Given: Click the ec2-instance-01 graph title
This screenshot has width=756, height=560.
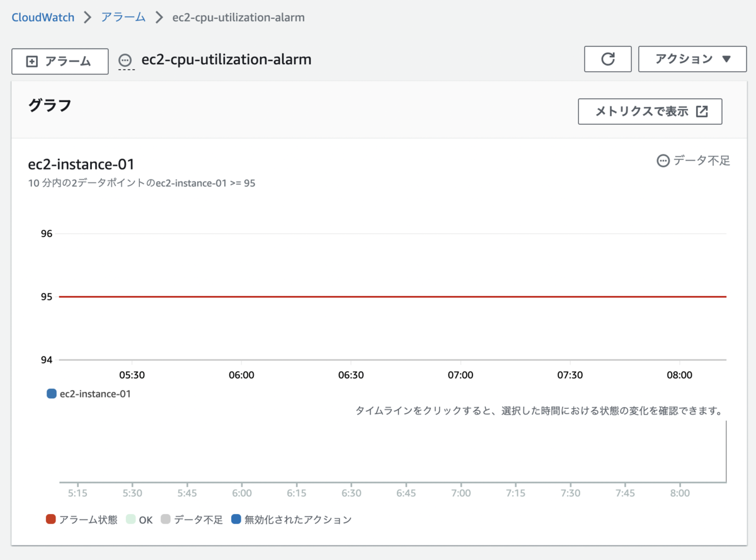Looking at the screenshot, I should point(81,165).
